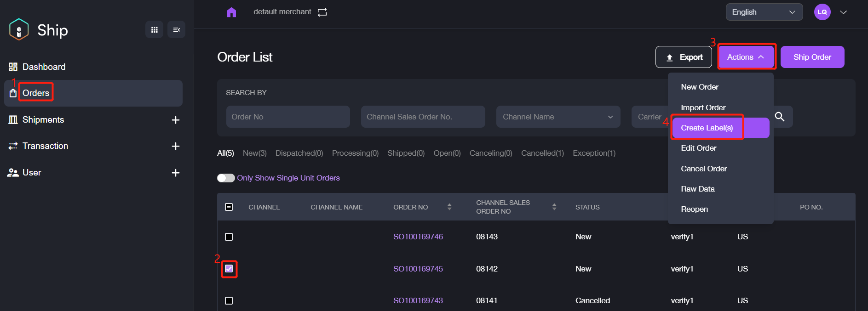This screenshot has width=868, height=311.
Task: Open the Channel Name dropdown
Action: 558,117
